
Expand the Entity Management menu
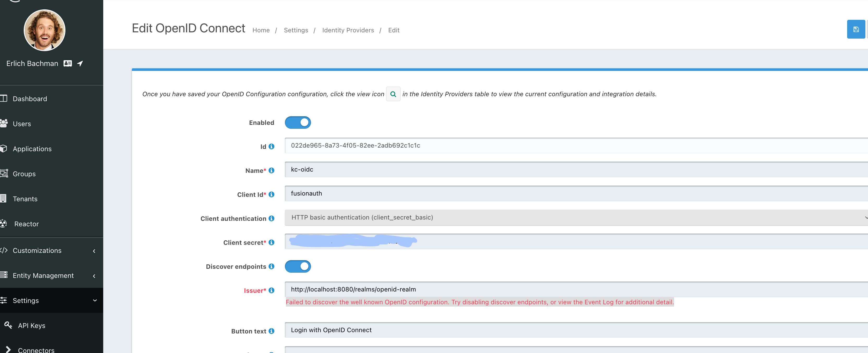[43, 275]
